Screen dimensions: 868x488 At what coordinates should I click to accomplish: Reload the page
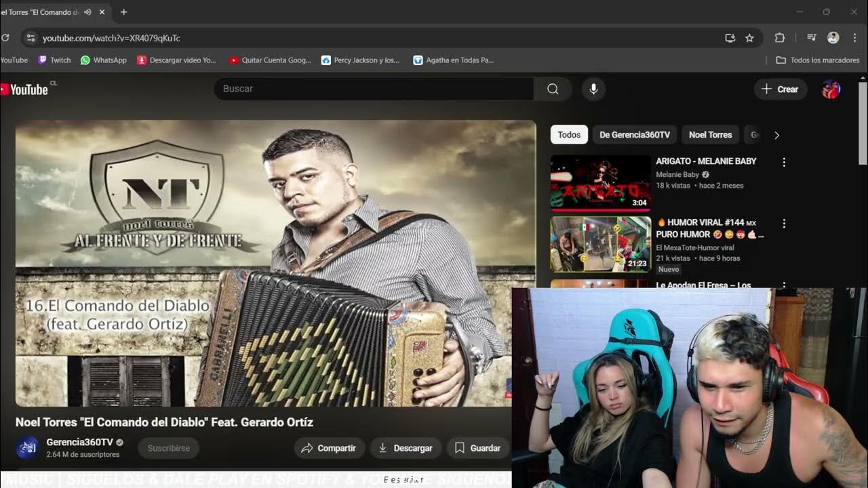[4, 38]
